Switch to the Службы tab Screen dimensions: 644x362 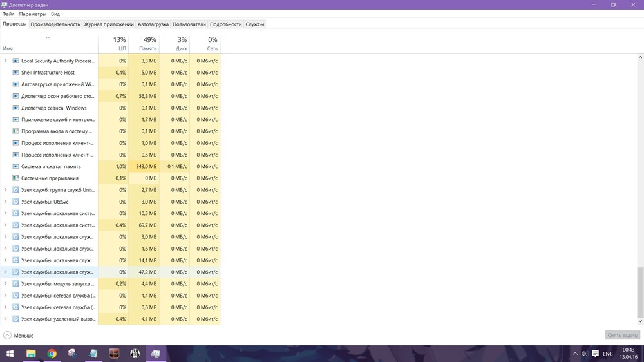[x=254, y=24]
